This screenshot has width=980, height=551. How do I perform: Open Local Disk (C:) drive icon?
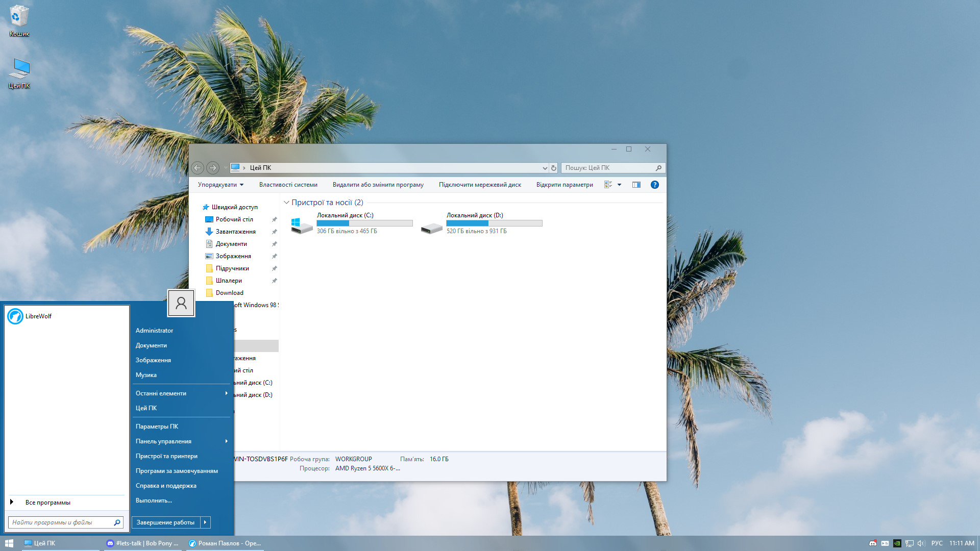point(301,224)
